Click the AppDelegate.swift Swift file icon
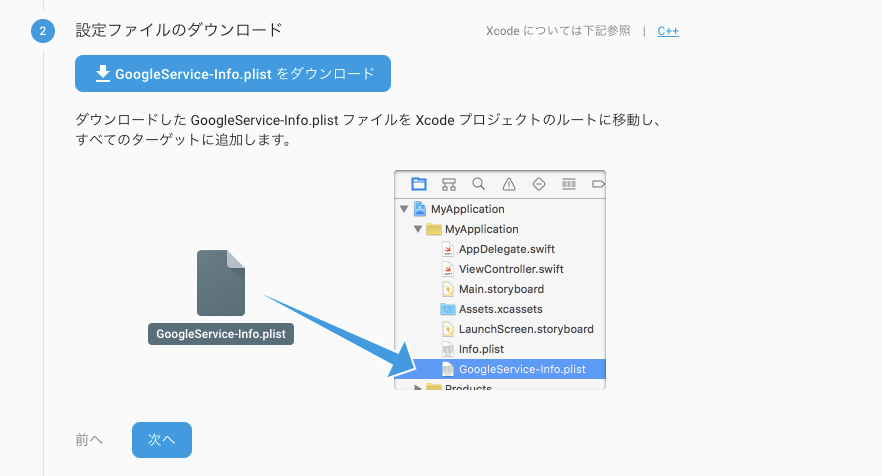This screenshot has width=882, height=476. 448,249
